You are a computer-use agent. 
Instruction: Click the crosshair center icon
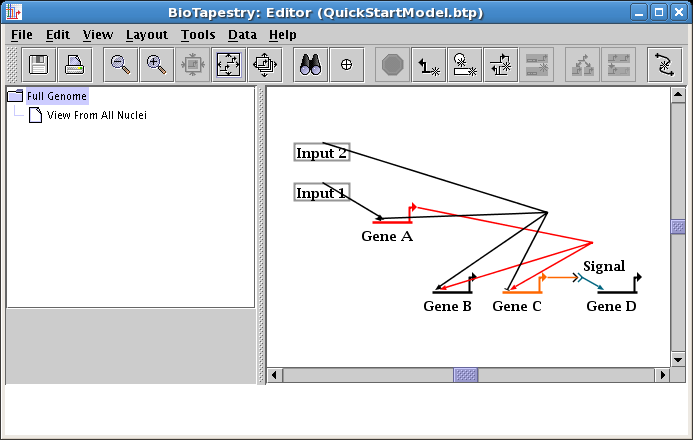[346, 64]
